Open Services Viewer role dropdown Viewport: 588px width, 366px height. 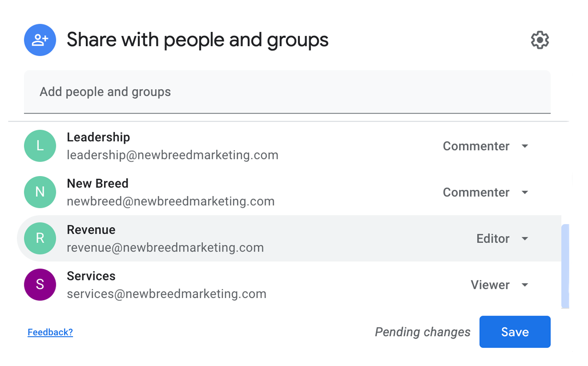pos(499,285)
